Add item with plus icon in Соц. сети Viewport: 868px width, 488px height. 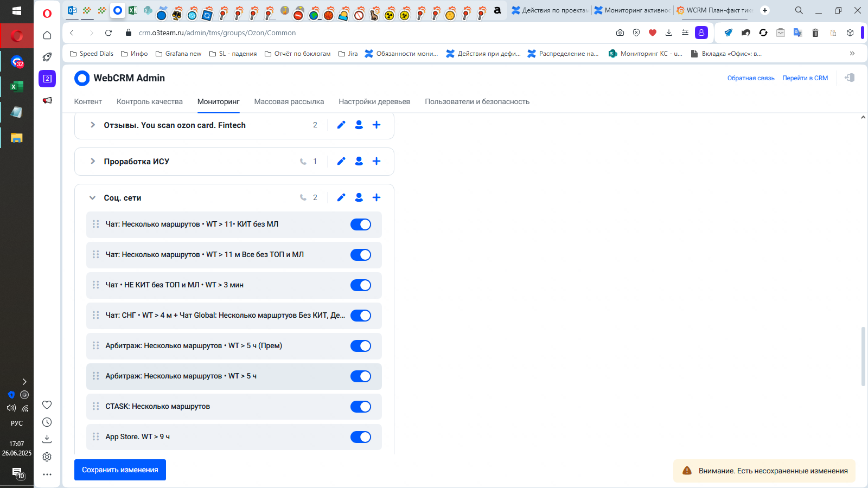click(376, 197)
